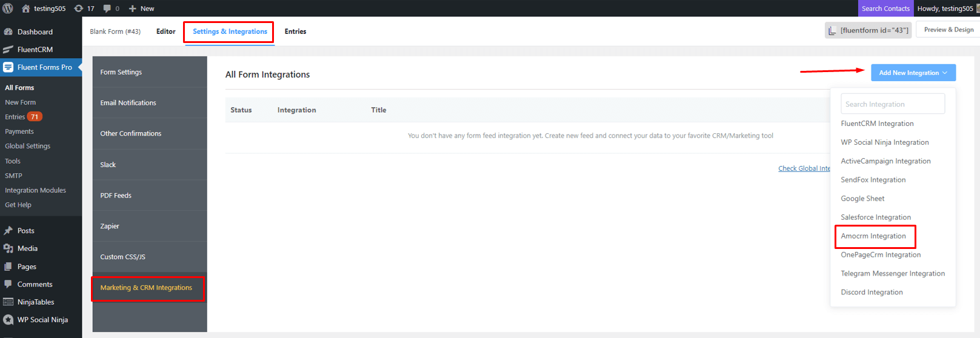The width and height of the screenshot is (980, 338).
Task: Click the updates icon showing 17
Action: coord(79,8)
